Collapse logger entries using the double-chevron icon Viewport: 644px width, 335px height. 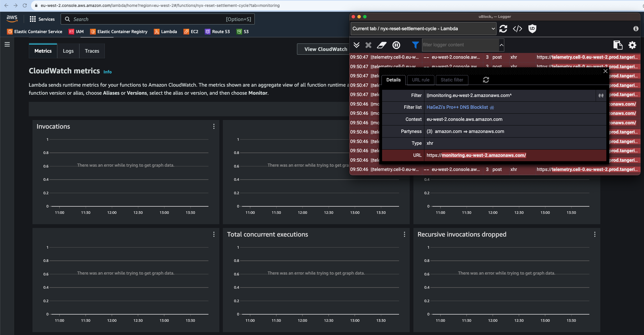pos(357,45)
